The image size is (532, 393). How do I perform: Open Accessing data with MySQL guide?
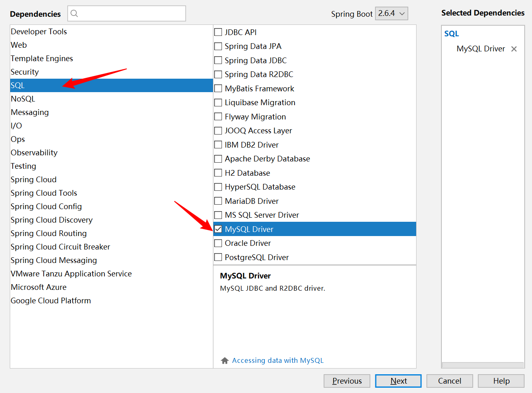pyautogui.click(x=278, y=360)
